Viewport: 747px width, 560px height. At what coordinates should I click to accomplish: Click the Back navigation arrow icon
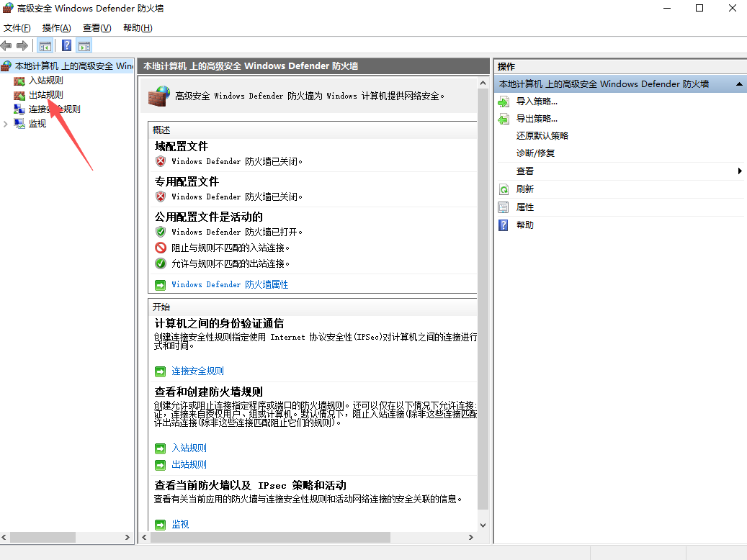tap(6, 45)
